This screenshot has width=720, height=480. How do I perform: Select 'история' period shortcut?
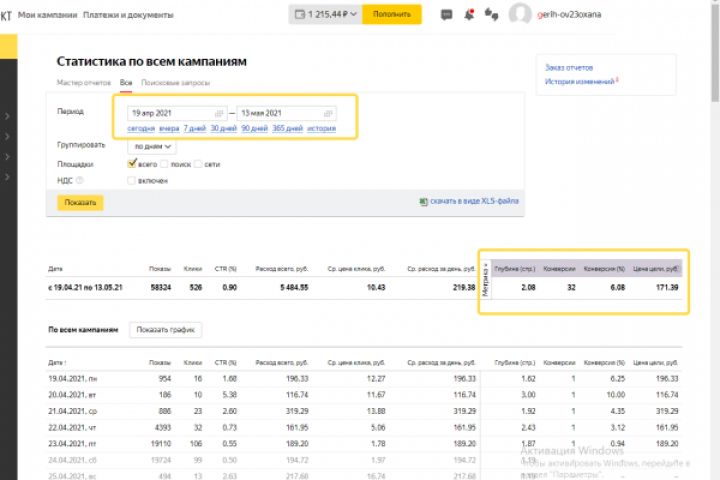point(321,128)
